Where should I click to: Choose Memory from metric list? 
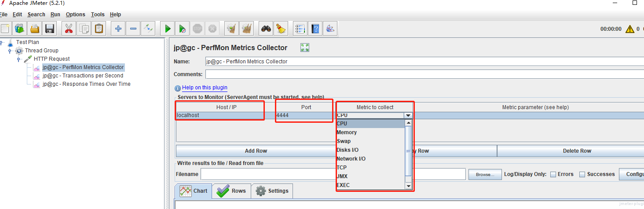click(370, 132)
